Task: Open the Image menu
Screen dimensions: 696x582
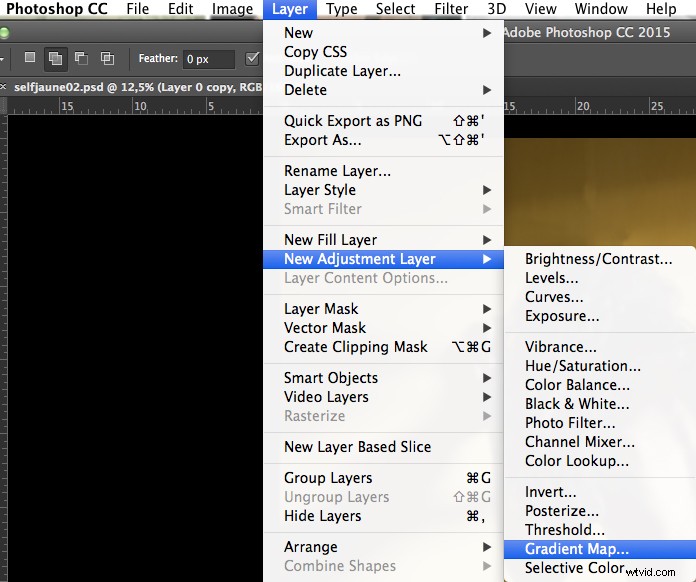Action: (x=232, y=9)
